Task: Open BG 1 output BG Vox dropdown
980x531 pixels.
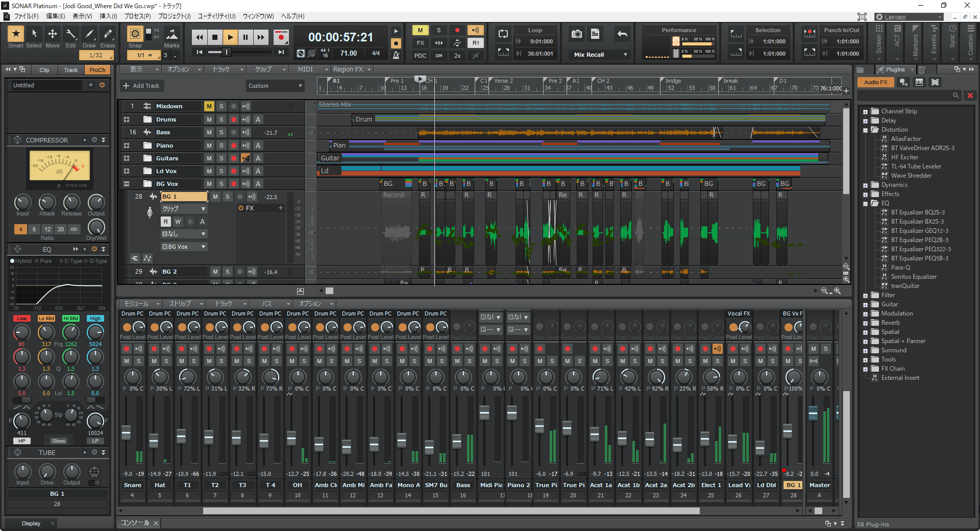Action: click(184, 247)
